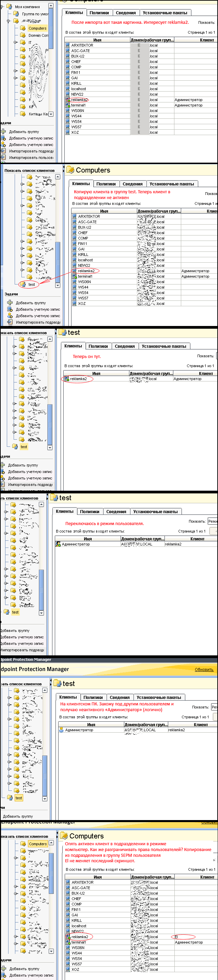Open 'Установочные пакеты' tab in 'Переключаюсь' screenshot
This screenshot has height=980, width=218.
(x=156, y=512)
